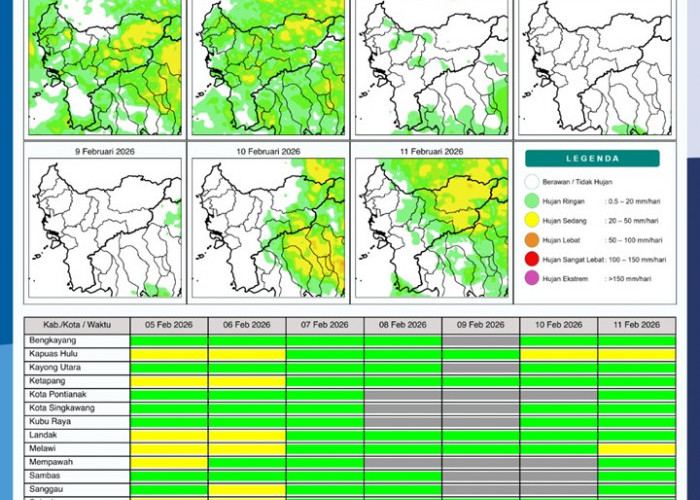Click the yellow Hujan Sedang legend circle
The width and height of the screenshot is (700, 500).
[x=532, y=220]
